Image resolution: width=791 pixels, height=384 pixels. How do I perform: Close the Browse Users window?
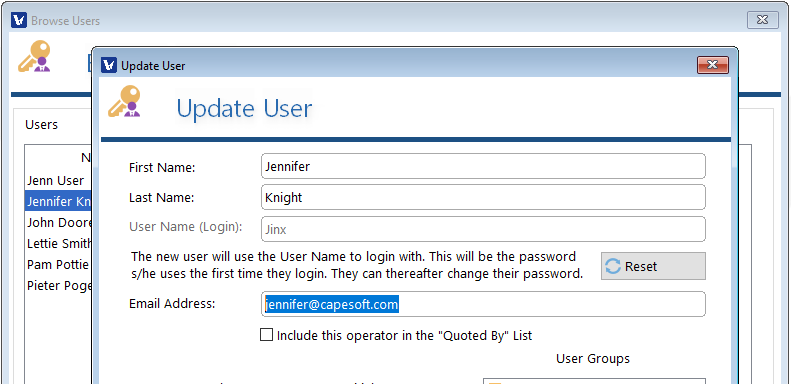coord(762,20)
